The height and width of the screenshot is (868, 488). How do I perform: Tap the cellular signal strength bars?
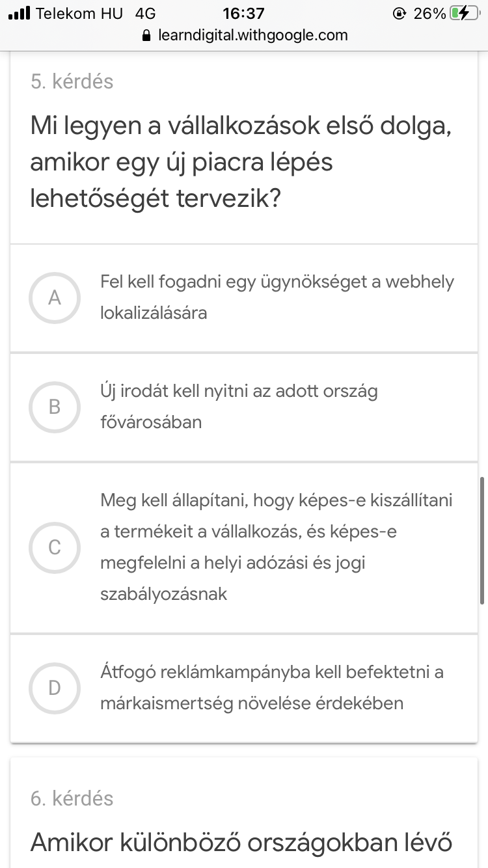pyautogui.click(x=20, y=13)
